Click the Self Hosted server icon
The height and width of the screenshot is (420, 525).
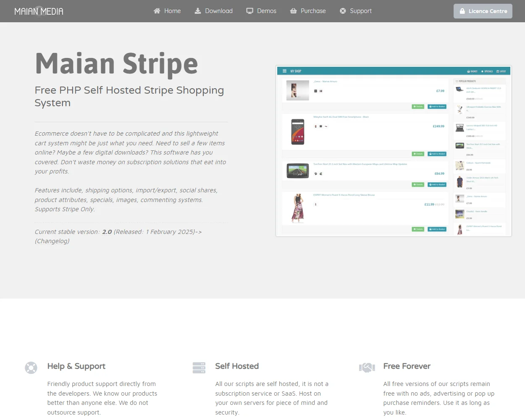199,367
